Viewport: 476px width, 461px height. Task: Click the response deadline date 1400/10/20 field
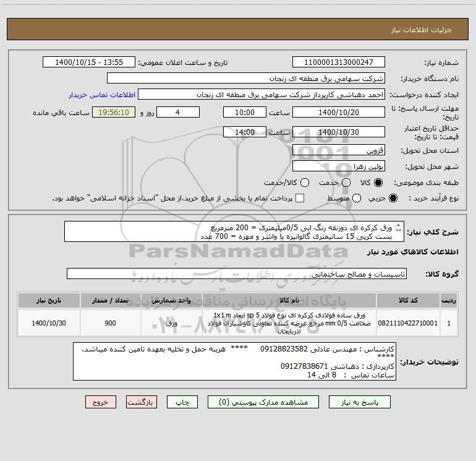tap(339, 112)
